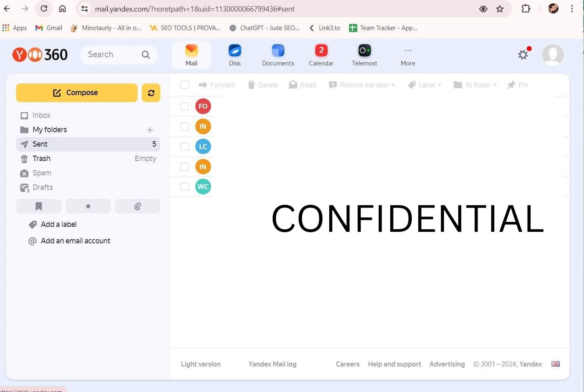Refresh mail with yellow sync button
Viewport: 584px width, 392px height.
pos(151,93)
